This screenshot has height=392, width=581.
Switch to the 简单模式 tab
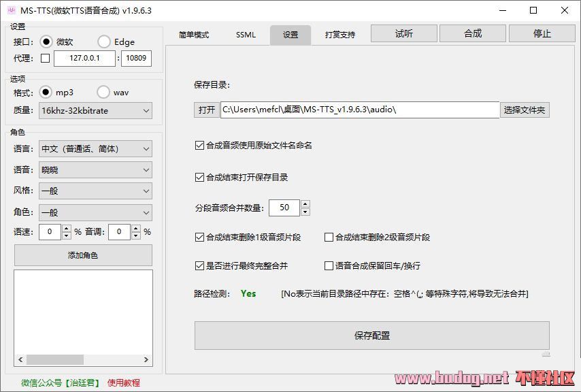[194, 35]
